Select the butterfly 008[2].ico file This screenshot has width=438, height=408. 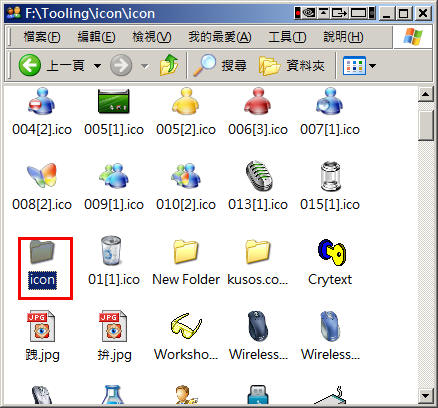[x=42, y=176]
